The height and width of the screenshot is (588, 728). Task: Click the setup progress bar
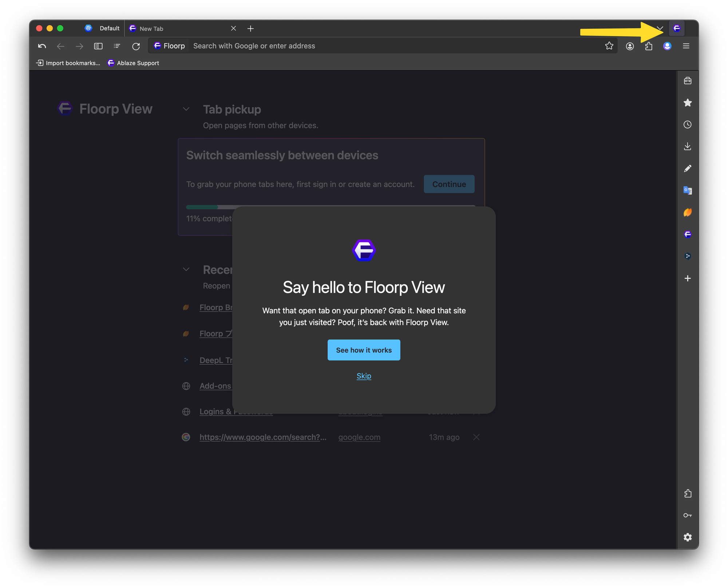click(331, 207)
